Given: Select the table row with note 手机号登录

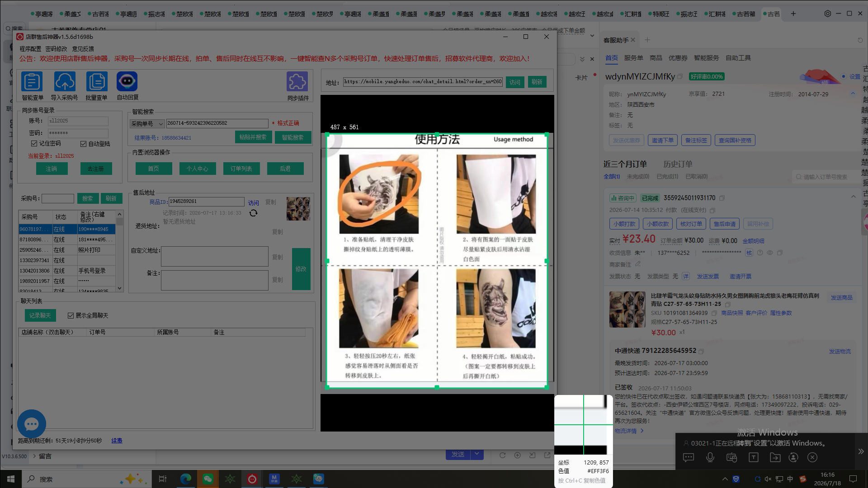Looking at the screenshot, I should tap(67, 271).
